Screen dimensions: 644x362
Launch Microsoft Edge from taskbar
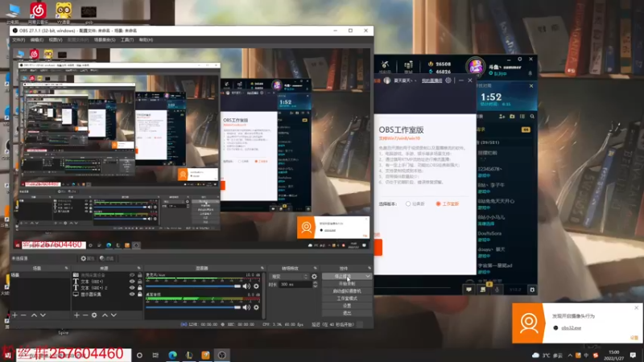[x=172, y=355]
